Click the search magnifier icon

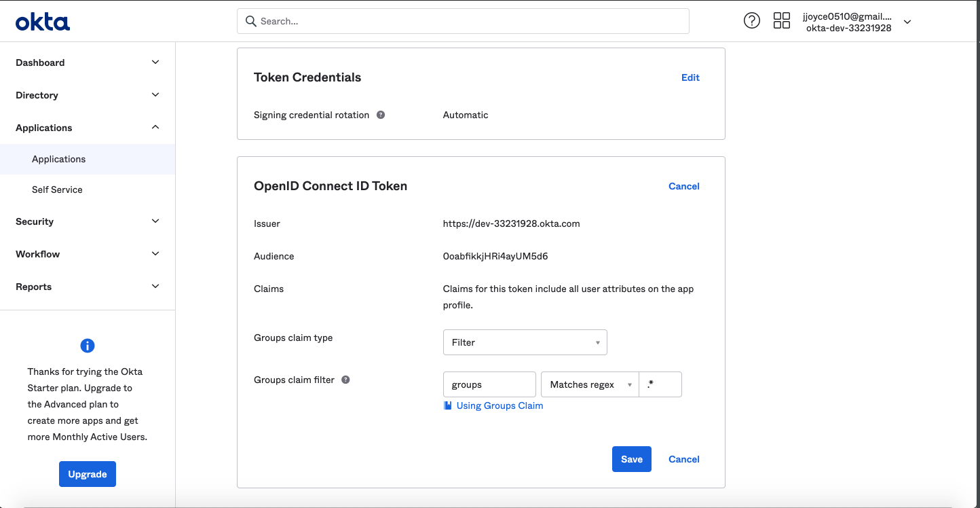251,21
